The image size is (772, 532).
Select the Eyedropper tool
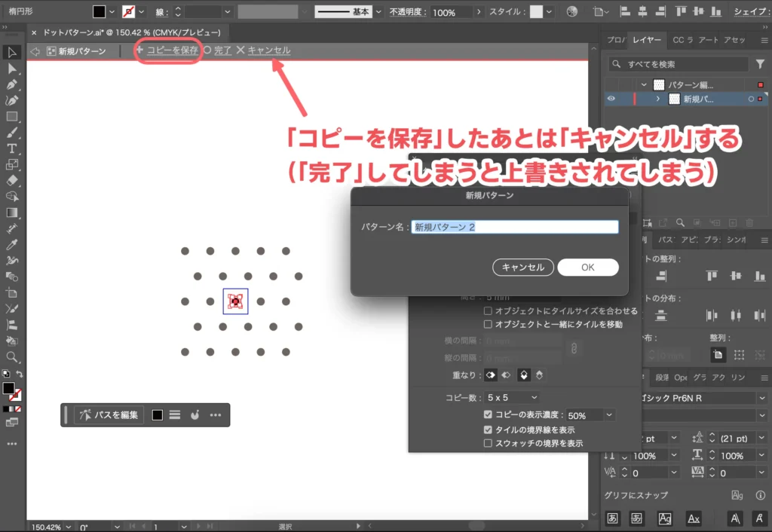pyautogui.click(x=11, y=243)
